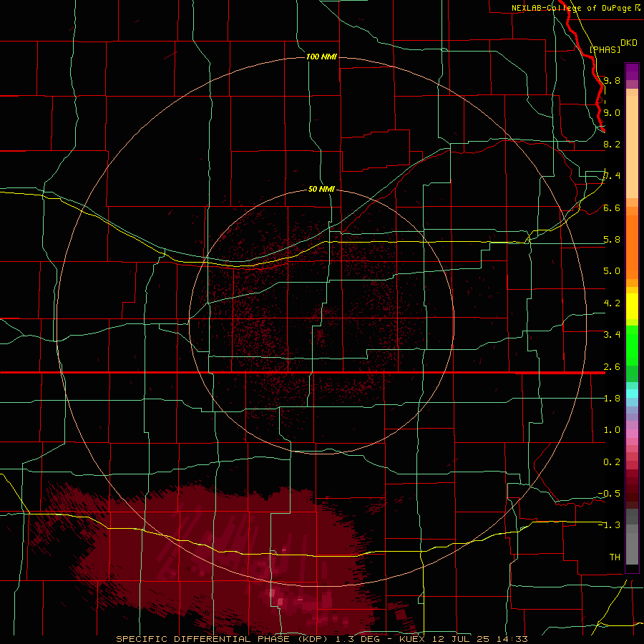The height and width of the screenshot is (644, 644).
Task: Click the DKD label above the color scale
Action: (629, 43)
